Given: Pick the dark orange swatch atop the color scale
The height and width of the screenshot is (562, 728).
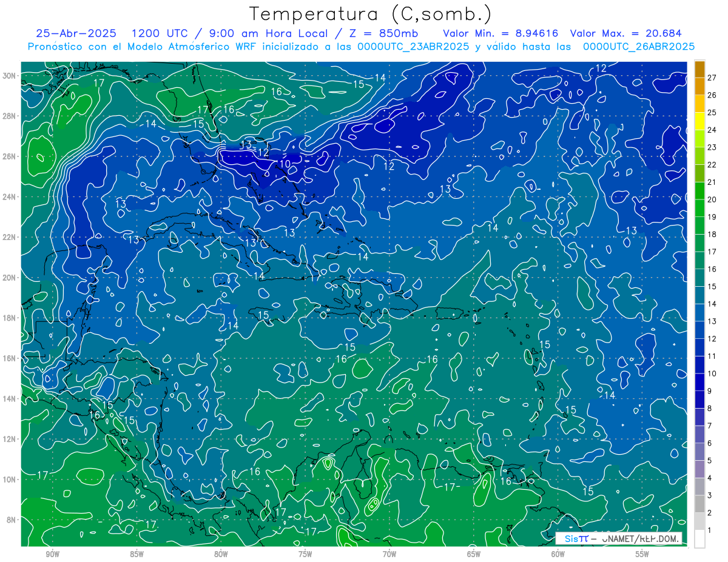Looking at the screenshot, I should click(699, 69).
